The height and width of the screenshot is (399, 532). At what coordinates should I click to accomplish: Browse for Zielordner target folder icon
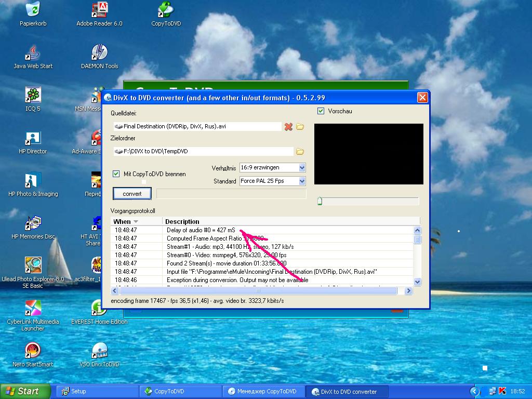coord(300,151)
